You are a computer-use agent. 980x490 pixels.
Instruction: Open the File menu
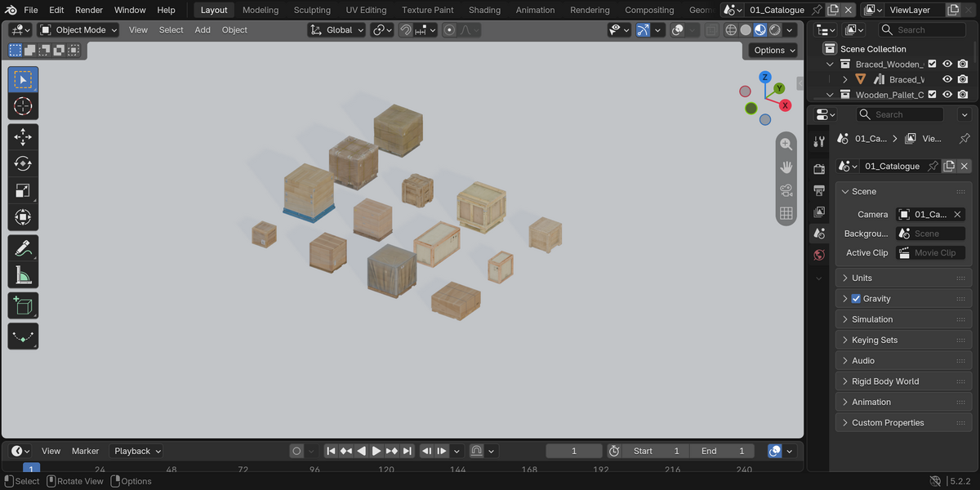point(30,10)
